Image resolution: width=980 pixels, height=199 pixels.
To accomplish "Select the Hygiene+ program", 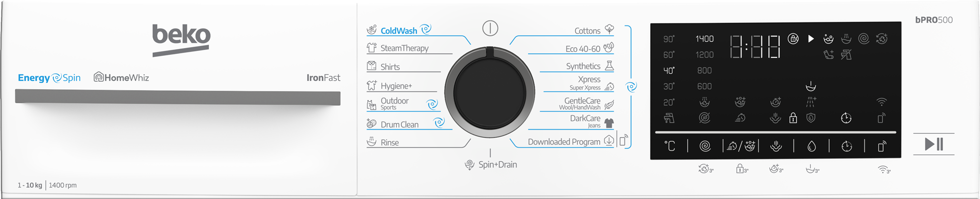I will click(390, 86).
